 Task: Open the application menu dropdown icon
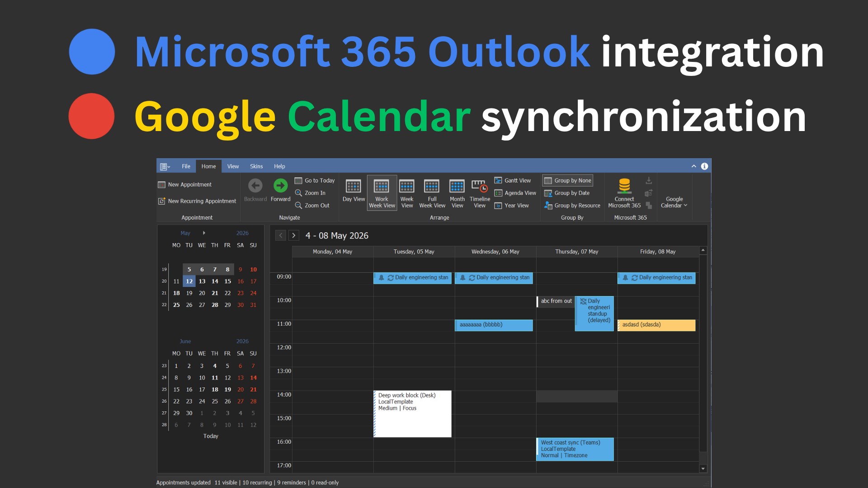(165, 166)
